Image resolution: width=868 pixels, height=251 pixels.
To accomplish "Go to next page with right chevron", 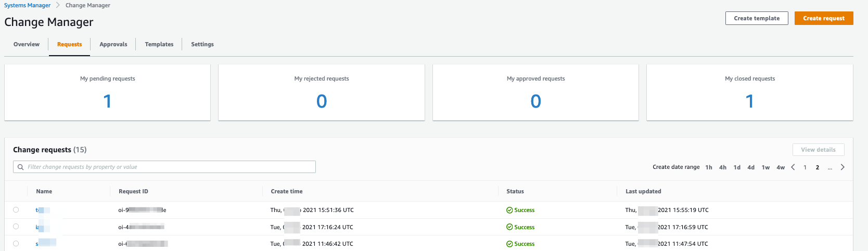I will tap(843, 167).
